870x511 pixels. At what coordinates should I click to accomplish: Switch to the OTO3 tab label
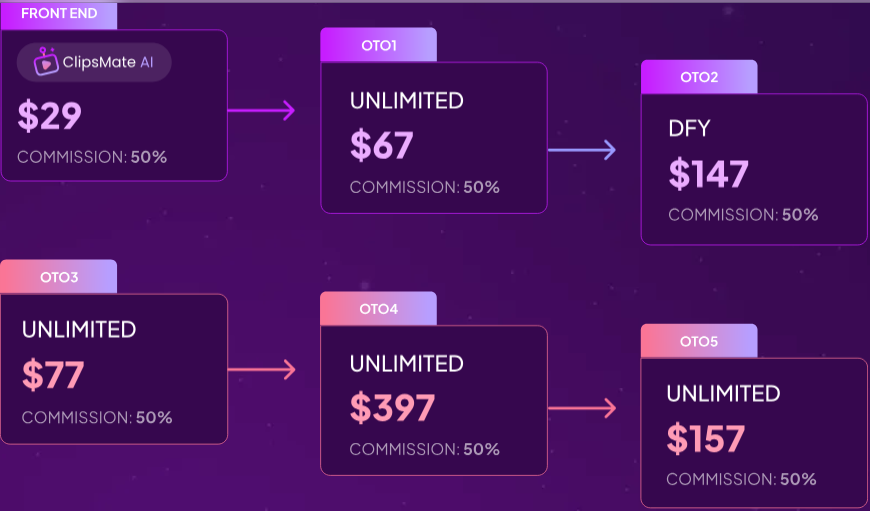tap(59, 277)
